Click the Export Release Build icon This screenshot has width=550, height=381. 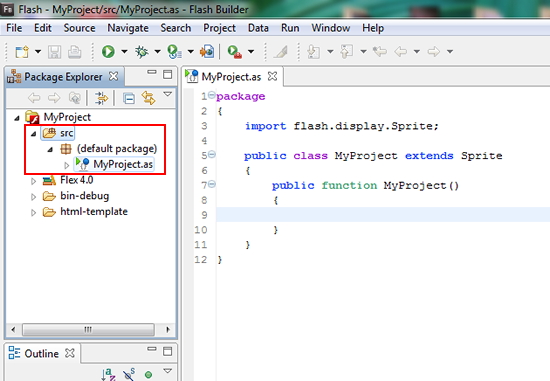pyautogui.click(x=207, y=52)
